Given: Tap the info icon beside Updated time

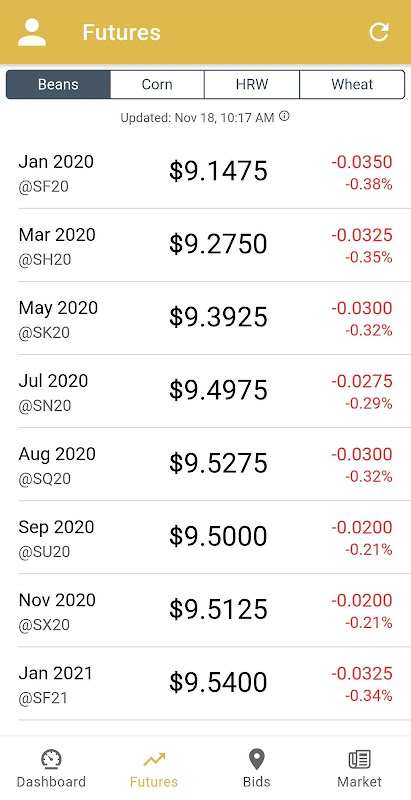Looking at the screenshot, I should point(285,116).
